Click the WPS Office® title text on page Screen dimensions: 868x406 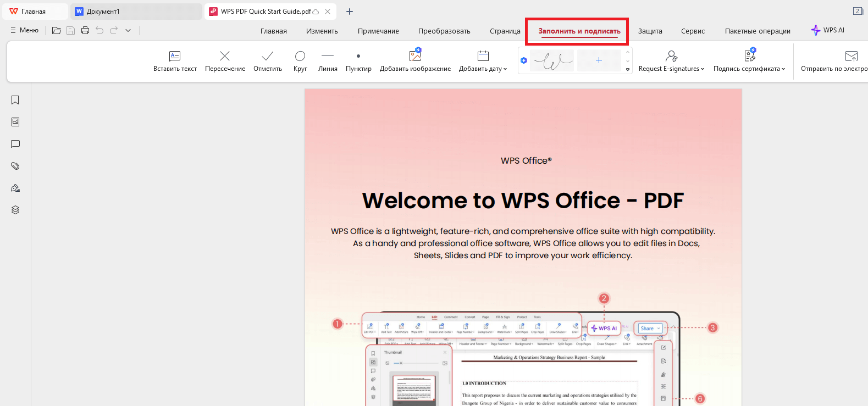pyautogui.click(x=526, y=160)
